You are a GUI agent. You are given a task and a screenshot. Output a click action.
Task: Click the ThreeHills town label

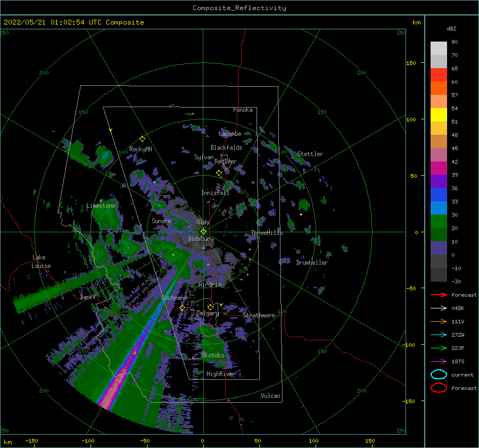pos(267,233)
